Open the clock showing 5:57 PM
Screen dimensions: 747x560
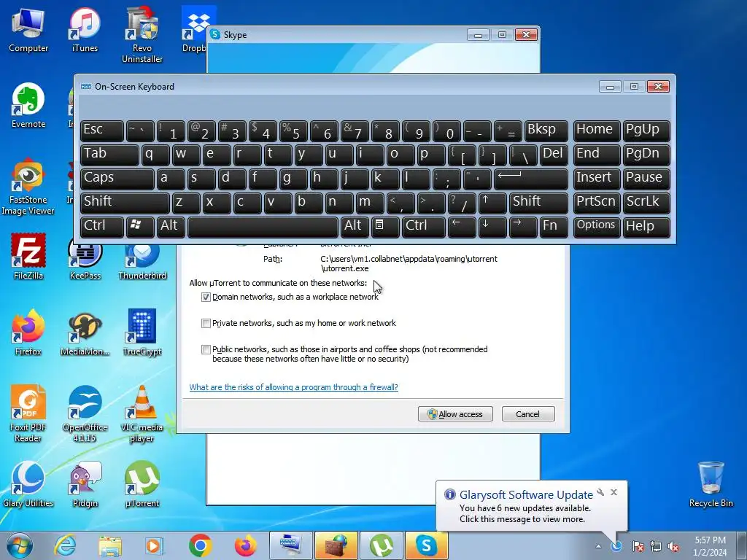click(710, 546)
